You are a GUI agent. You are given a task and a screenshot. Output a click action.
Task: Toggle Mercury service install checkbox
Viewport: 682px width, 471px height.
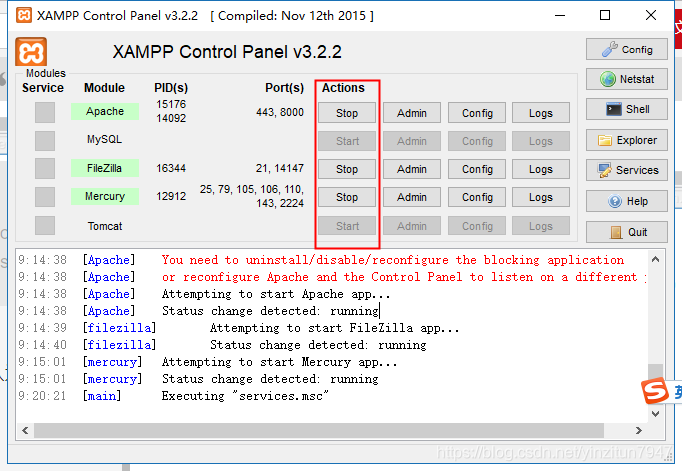pos(45,197)
